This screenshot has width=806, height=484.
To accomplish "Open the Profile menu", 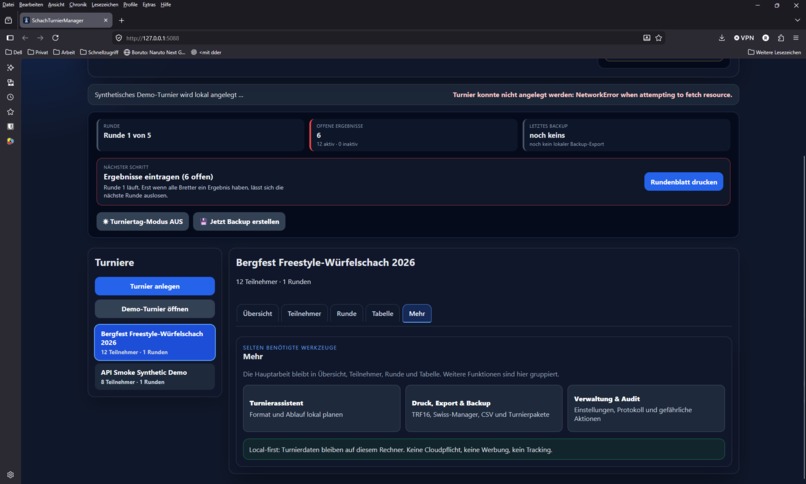I will click(x=130, y=5).
